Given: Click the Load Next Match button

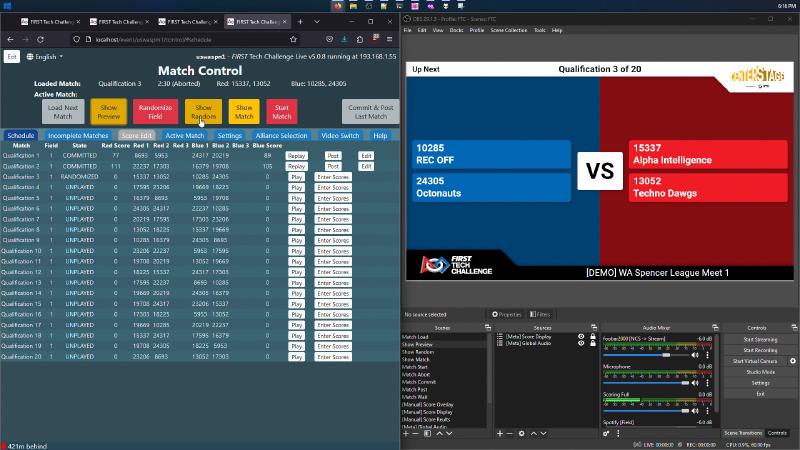Looking at the screenshot, I should (63, 112).
